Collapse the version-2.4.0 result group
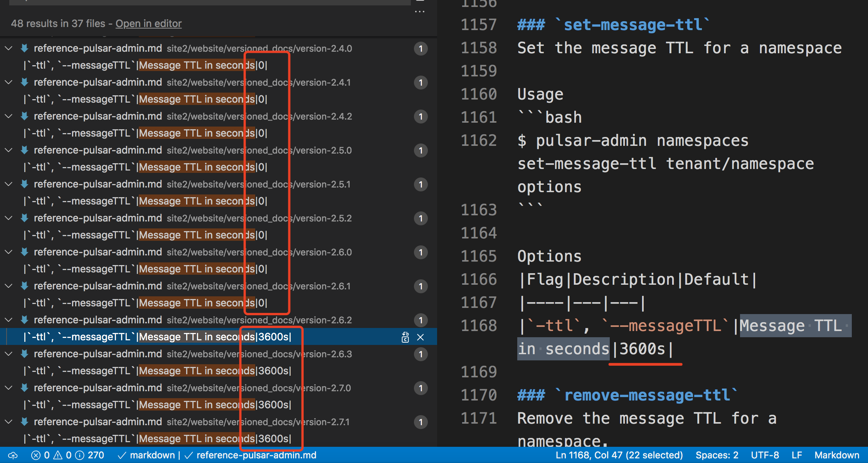The height and width of the screenshot is (463, 868). tap(8, 49)
